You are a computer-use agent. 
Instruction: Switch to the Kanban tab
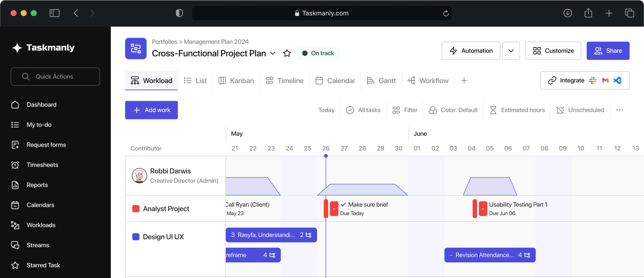pyautogui.click(x=236, y=80)
